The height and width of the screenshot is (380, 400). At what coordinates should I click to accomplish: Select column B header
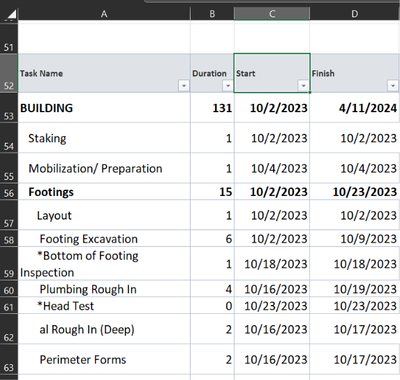[x=212, y=14]
